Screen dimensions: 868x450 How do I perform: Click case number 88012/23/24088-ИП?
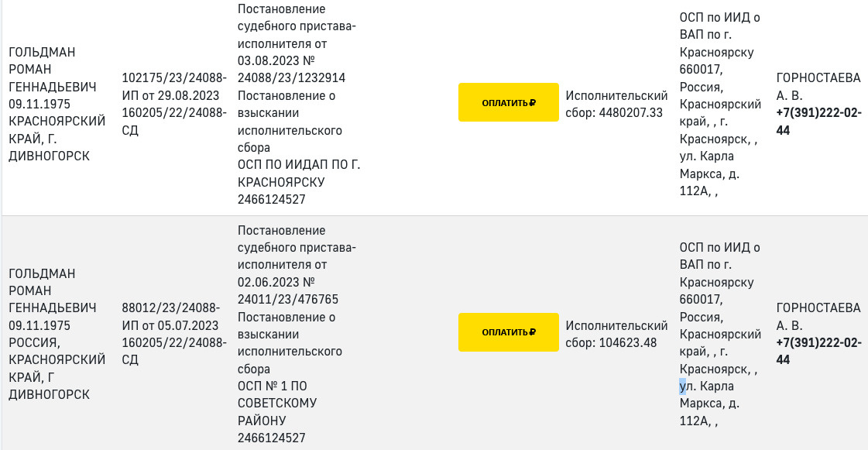[171, 307]
